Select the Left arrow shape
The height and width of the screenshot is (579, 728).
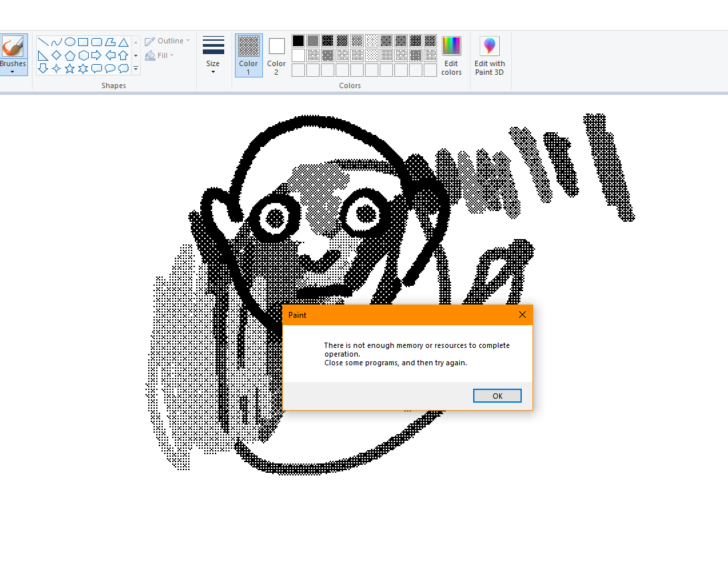(110, 55)
